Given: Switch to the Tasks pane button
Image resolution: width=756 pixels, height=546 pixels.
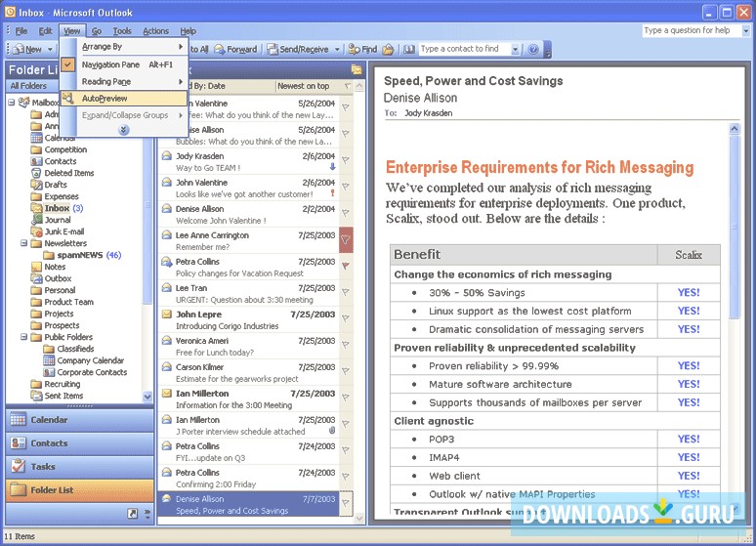Looking at the screenshot, I should (x=79, y=467).
